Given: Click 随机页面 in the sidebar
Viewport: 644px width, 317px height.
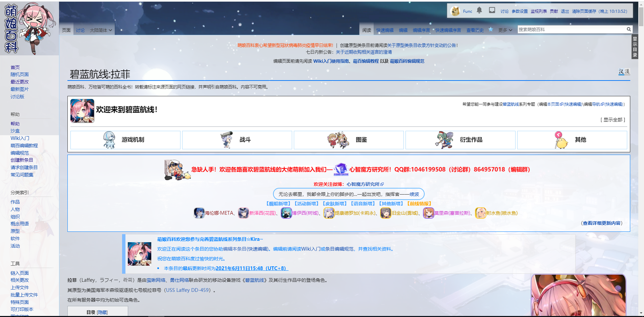Looking at the screenshot, I should pyautogui.click(x=19, y=74).
